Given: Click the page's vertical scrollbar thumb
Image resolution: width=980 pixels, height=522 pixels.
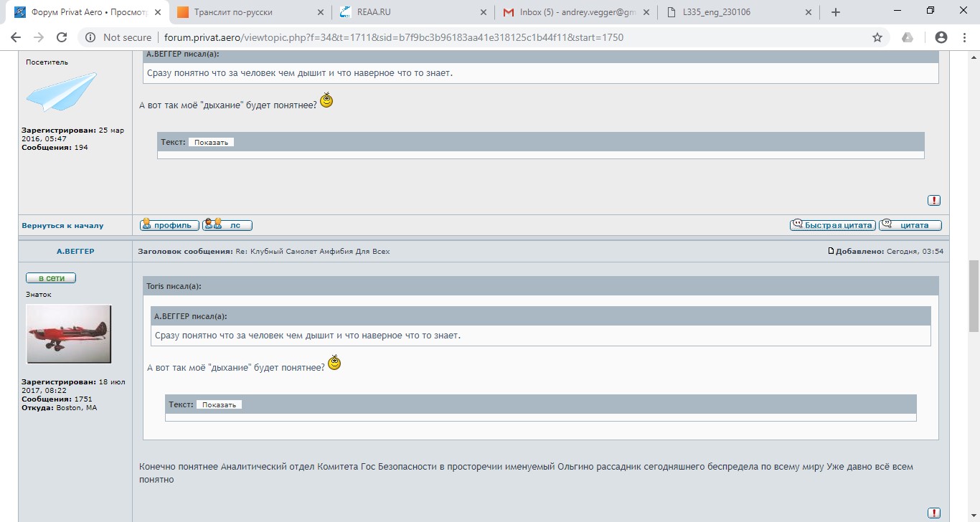Looking at the screenshot, I should point(974,294).
